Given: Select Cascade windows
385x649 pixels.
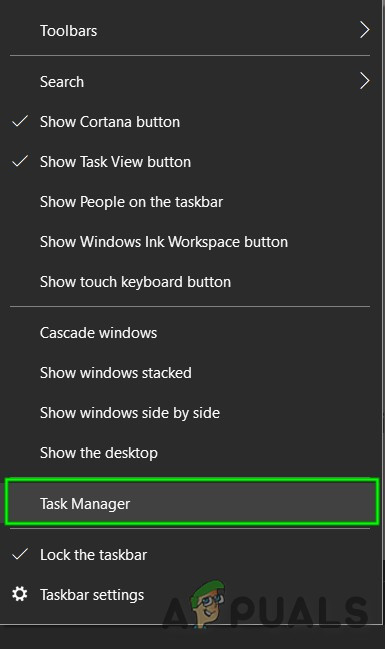Looking at the screenshot, I should 190,333.
